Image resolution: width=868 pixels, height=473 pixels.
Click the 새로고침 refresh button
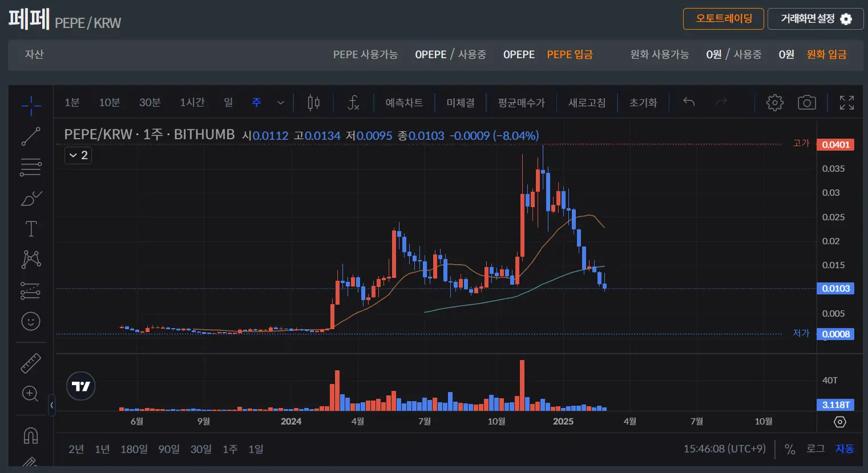pos(587,103)
